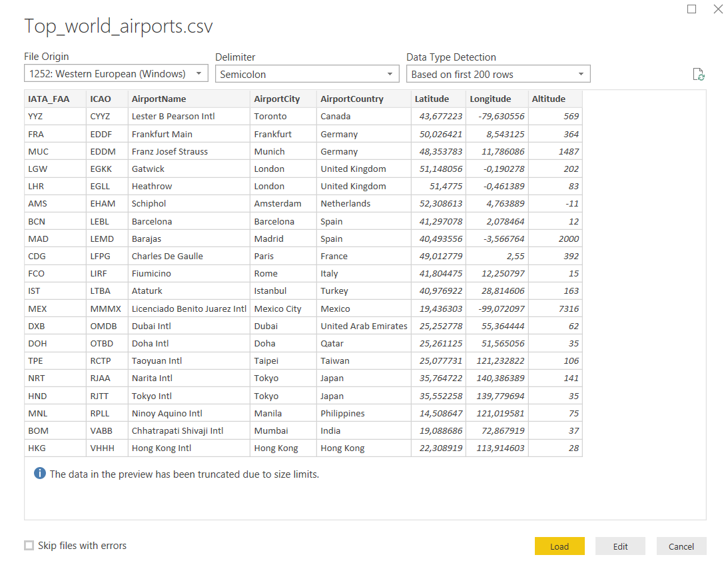Click the Edit button

[620, 546]
